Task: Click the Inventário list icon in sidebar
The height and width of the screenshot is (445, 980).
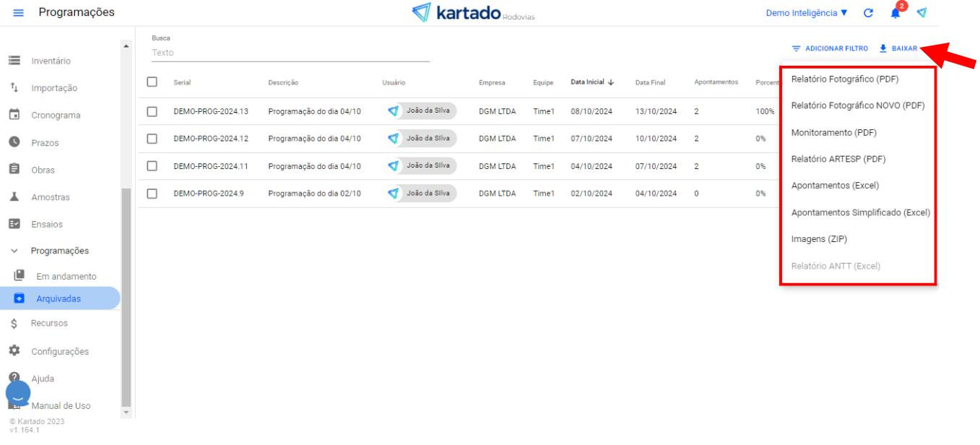Action: point(14,61)
